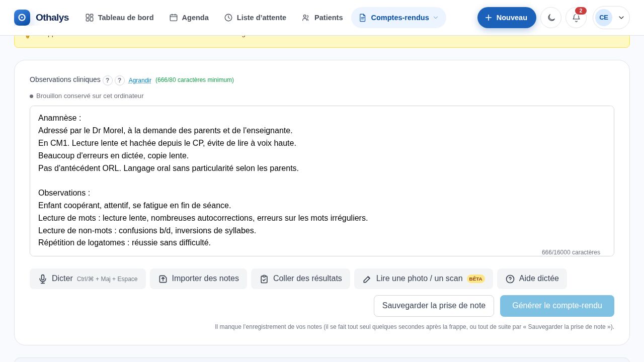The height and width of the screenshot is (362, 644).
Task: Expand the Comptes-rendus dropdown menu
Action: (398, 18)
